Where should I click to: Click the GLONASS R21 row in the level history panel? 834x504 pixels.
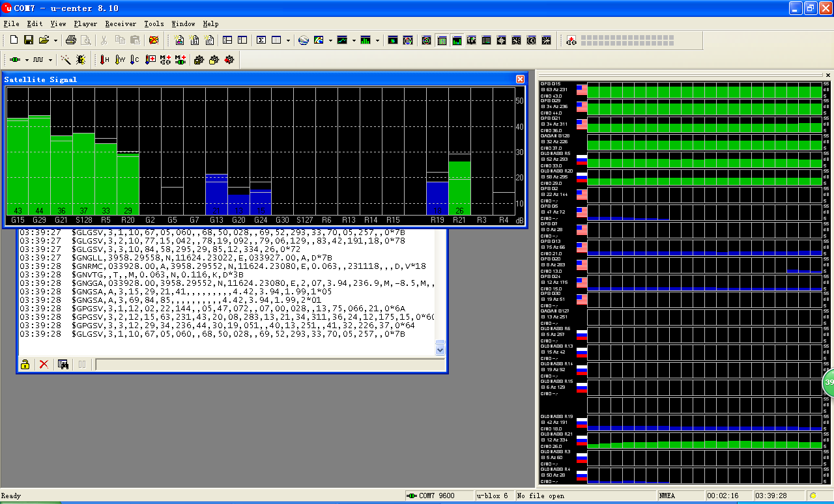click(x=685, y=440)
